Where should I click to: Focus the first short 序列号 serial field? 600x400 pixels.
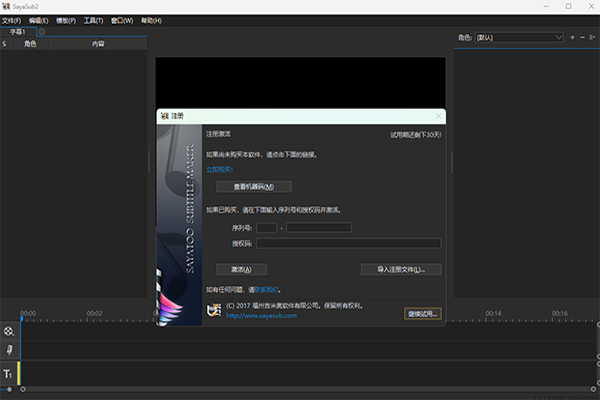click(266, 228)
